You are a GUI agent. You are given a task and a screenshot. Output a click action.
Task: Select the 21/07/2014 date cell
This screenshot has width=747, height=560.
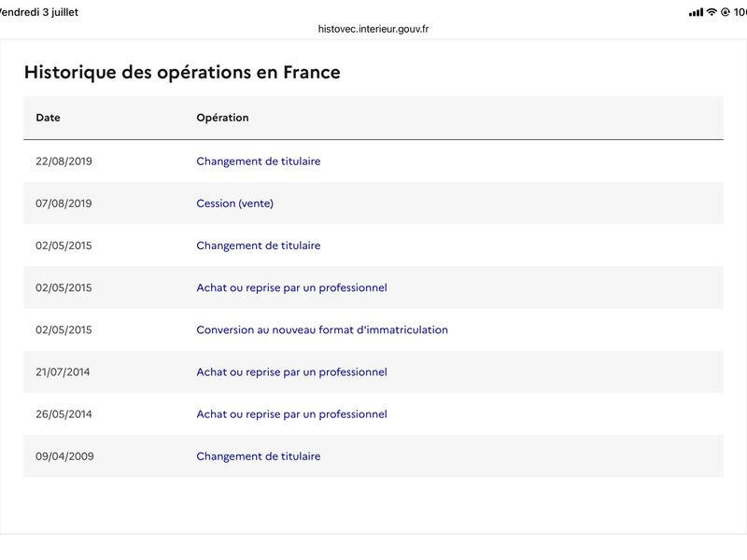click(x=63, y=371)
